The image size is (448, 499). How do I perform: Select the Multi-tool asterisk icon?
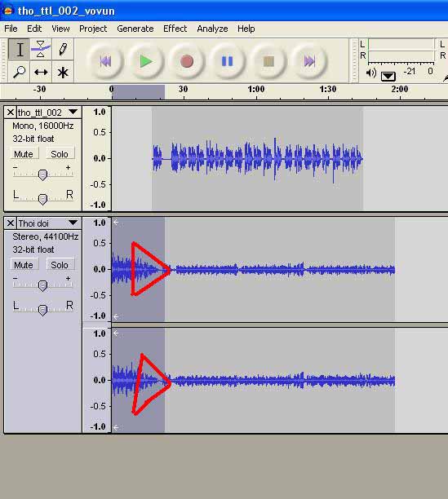pos(63,72)
